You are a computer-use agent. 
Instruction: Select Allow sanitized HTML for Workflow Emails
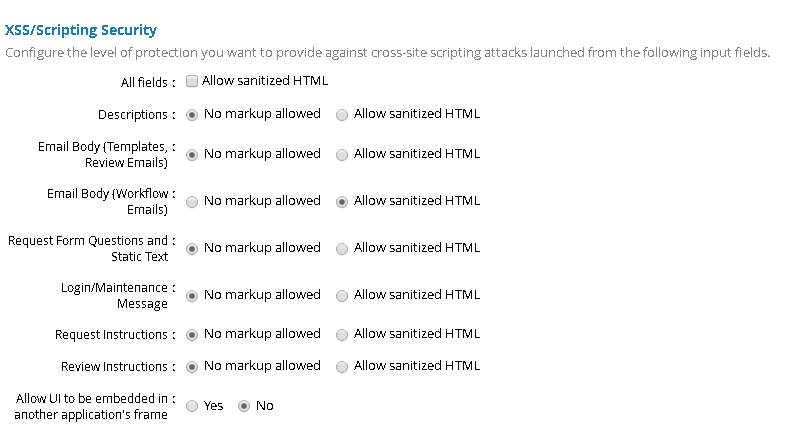click(342, 201)
